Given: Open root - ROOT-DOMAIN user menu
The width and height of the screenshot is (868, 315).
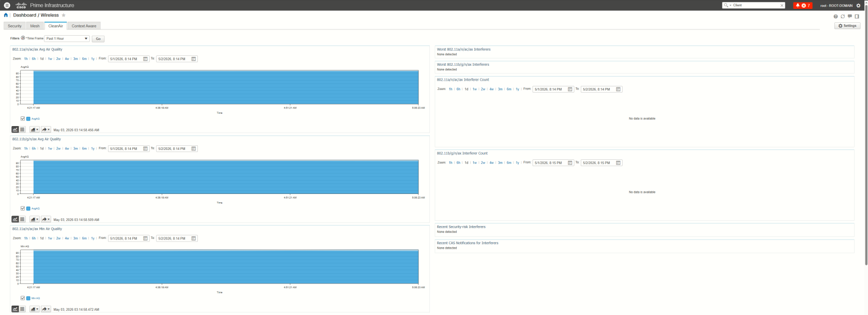Looking at the screenshot, I should click(836, 6).
